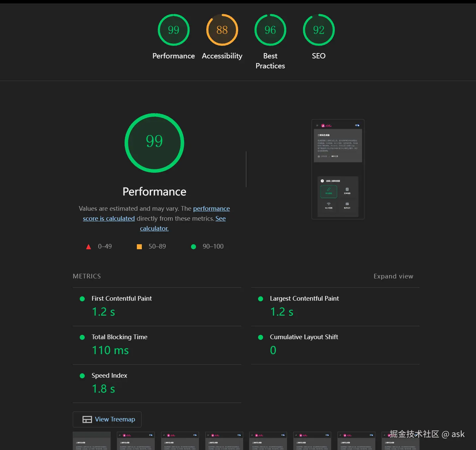This screenshot has width=476, height=450.
Task: Click the red triangle legend icon for 0–49
Action: 88,247
